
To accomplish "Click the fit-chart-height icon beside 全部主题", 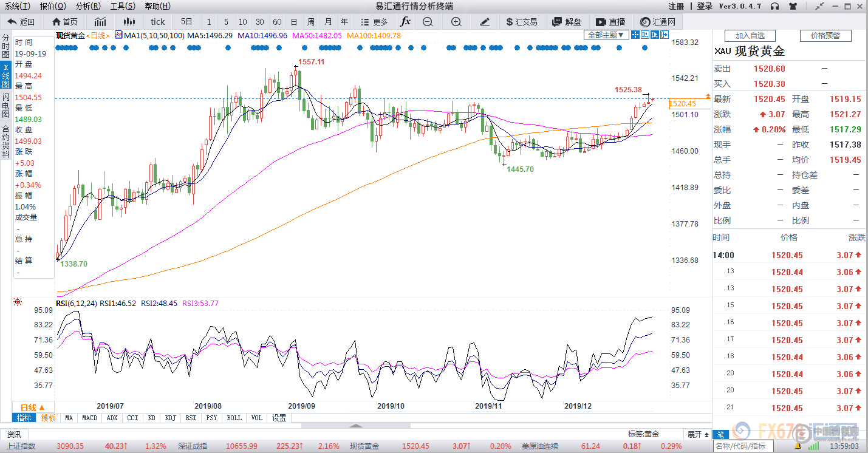I will tap(644, 35).
